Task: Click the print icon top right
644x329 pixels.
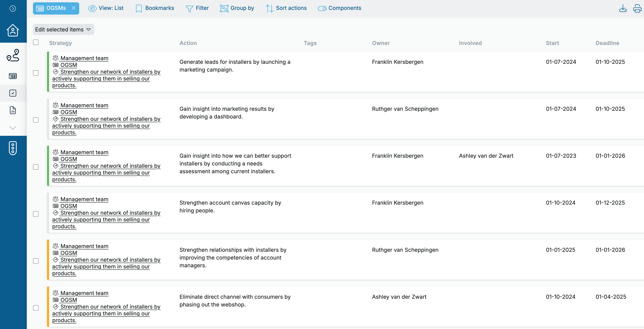Action: pos(637,8)
